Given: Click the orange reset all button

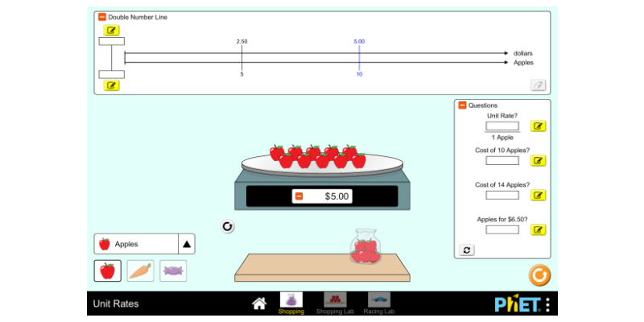Looking at the screenshot, I should [539, 276].
